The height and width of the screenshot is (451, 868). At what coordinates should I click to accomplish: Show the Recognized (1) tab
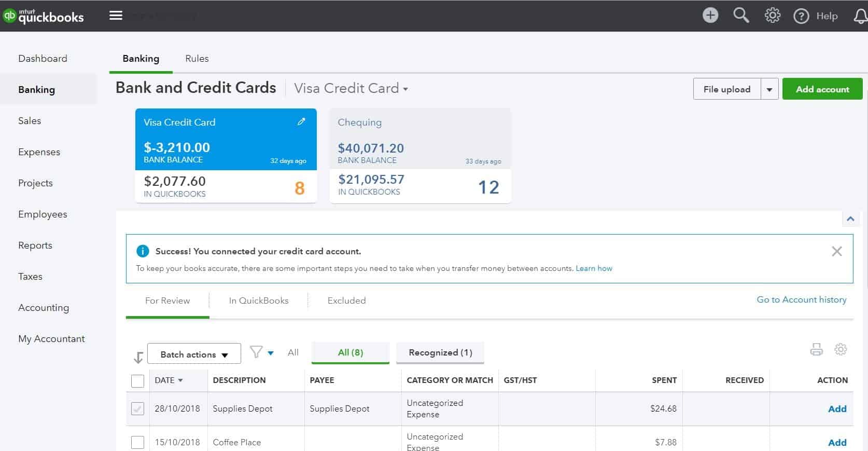click(440, 352)
